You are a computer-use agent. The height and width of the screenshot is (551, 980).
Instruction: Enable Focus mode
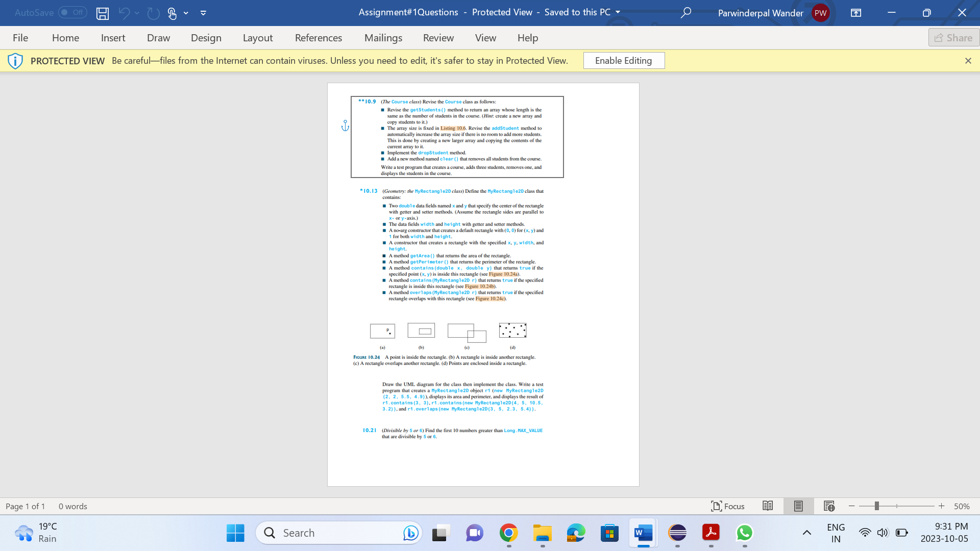728,506
